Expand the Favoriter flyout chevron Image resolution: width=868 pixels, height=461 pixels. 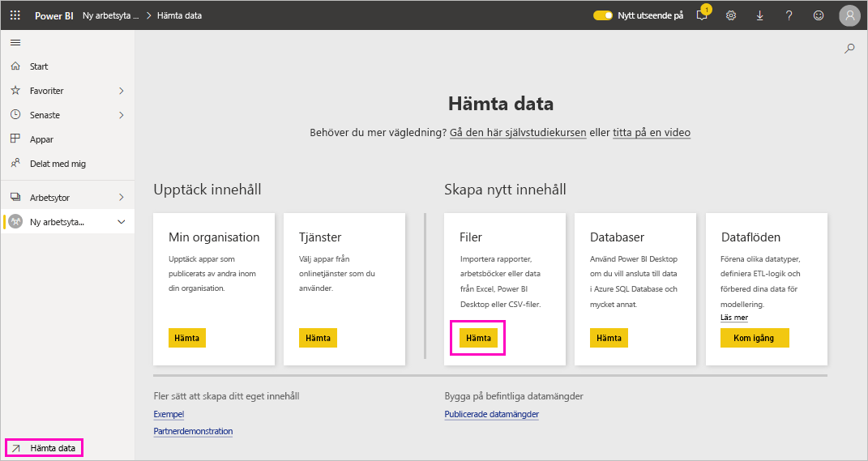(x=122, y=91)
